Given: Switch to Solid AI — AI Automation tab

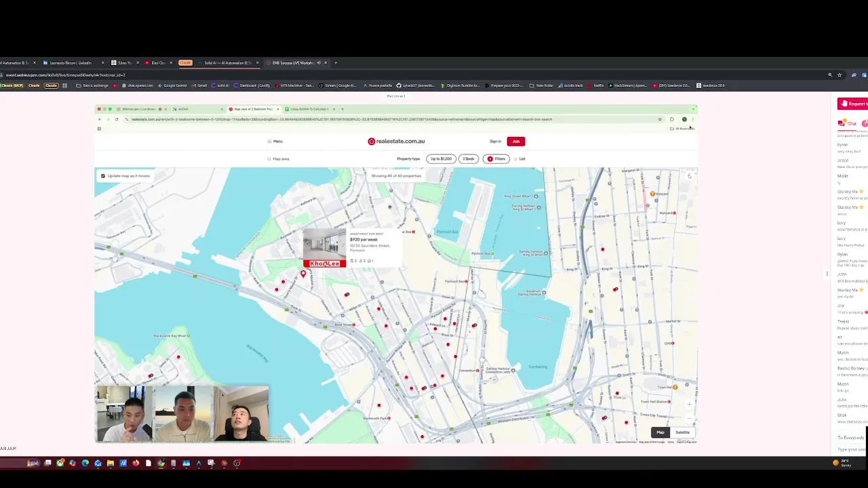Looking at the screenshot, I should pyautogui.click(x=229, y=62).
